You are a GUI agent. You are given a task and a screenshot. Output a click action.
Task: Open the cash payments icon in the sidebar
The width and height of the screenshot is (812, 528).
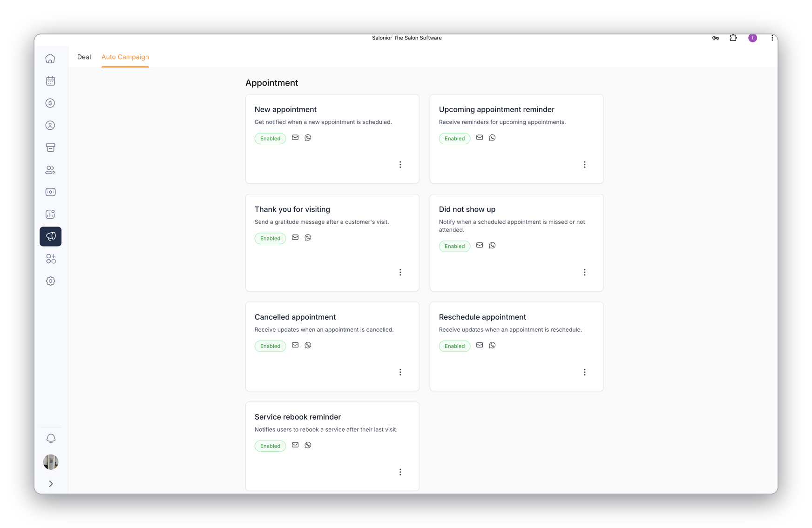coord(50,192)
